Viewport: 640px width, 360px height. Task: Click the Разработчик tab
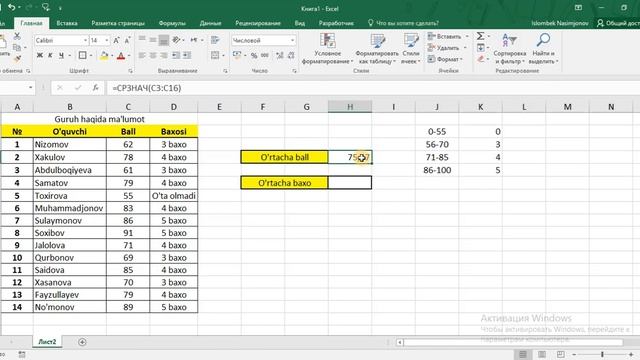336,23
